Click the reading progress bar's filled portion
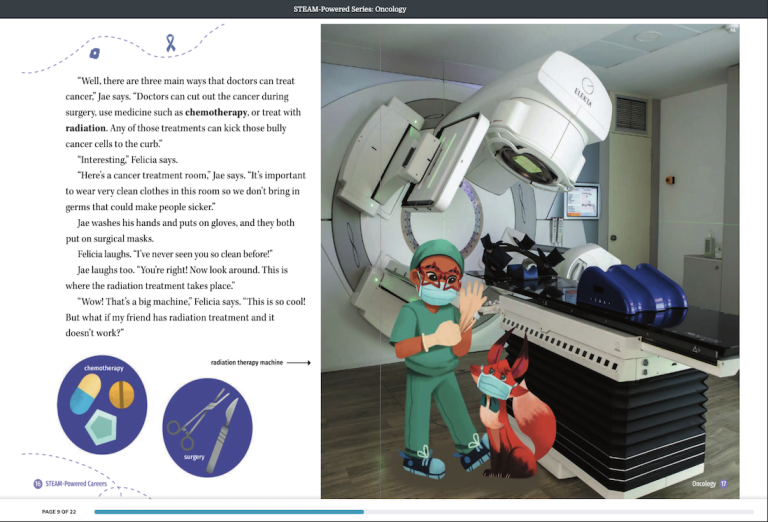The height and width of the screenshot is (522, 768). coord(229,512)
